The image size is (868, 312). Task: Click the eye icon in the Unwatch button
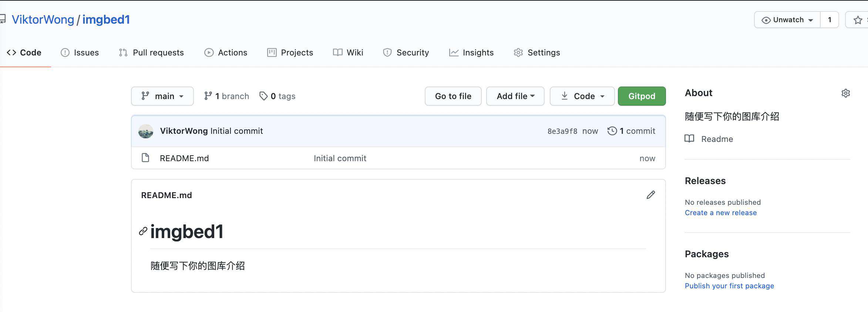click(x=766, y=20)
